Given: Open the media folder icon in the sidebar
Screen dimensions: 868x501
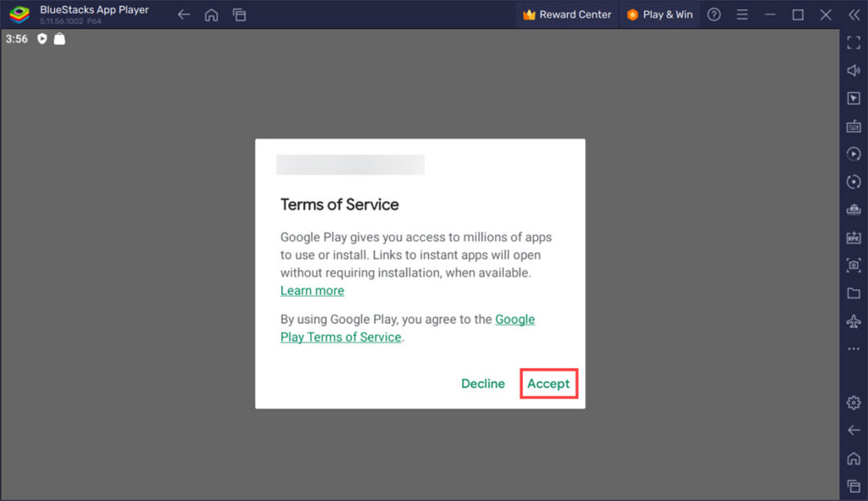Looking at the screenshot, I should click(x=854, y=293).
